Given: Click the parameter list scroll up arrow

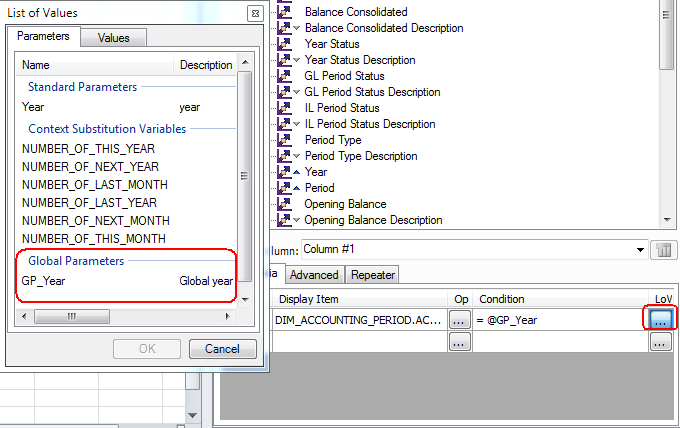Looking at the screenshot, I should (x=245, y=62).
